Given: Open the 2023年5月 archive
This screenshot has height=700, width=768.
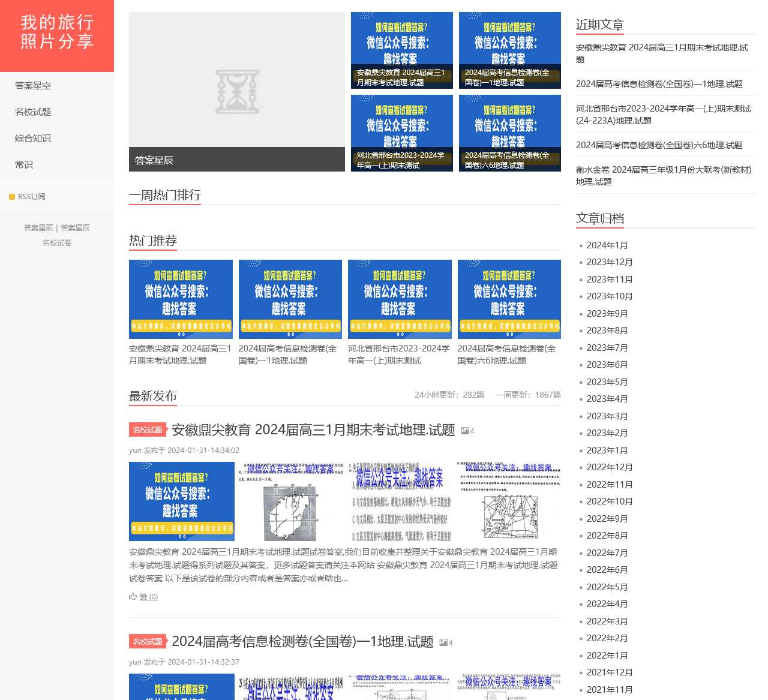Looking at the screenshot, I should tap(607, 382).
